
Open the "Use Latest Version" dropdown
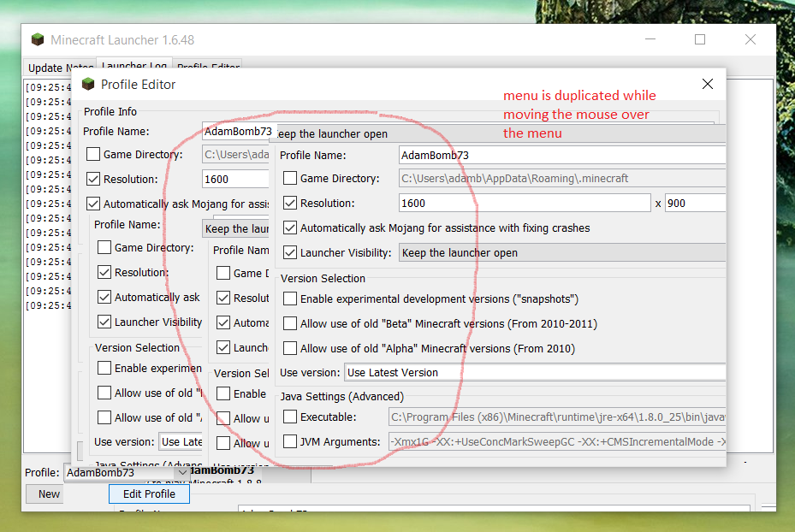535,373
